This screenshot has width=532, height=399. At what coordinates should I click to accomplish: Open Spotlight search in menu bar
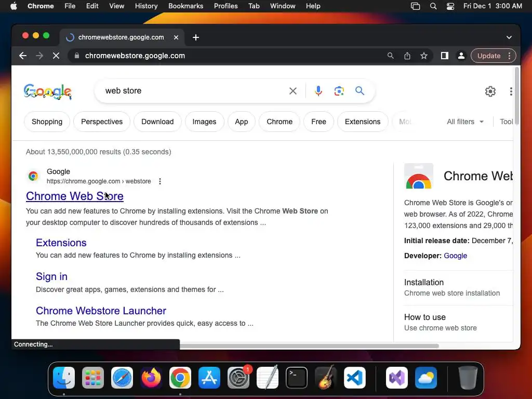click(x=433, y=6)
